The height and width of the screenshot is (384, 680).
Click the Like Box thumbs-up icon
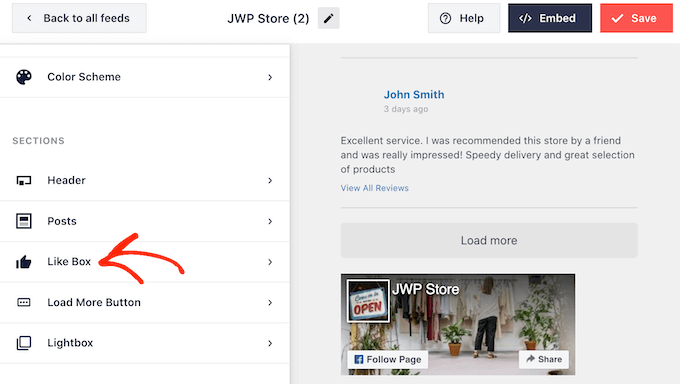(x=24, y=262)
